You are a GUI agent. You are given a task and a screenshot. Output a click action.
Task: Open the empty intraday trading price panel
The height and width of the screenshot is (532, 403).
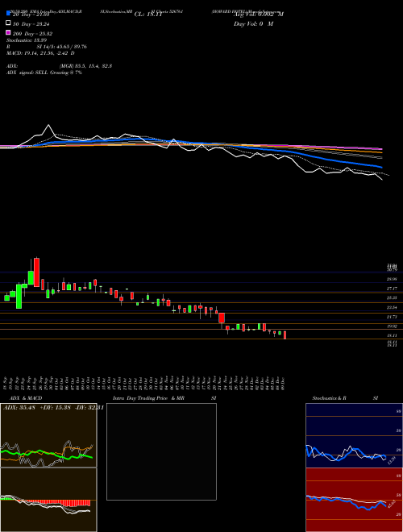point(161,451)
